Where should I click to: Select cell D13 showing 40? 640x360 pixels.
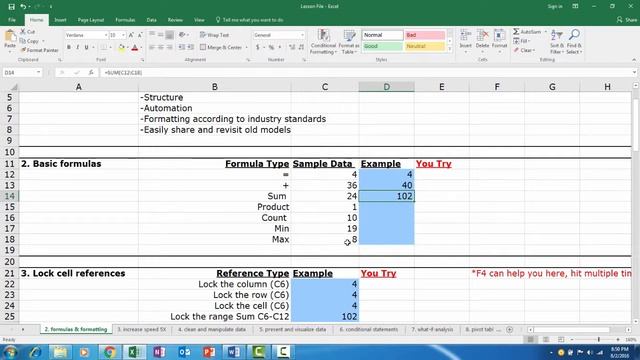[387, 185]
